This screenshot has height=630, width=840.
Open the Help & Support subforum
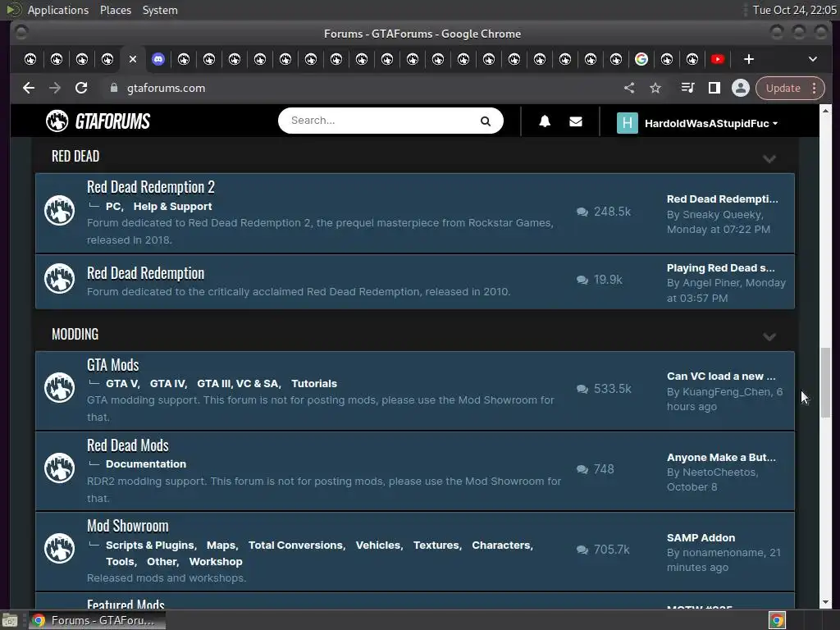pos(172,206)
